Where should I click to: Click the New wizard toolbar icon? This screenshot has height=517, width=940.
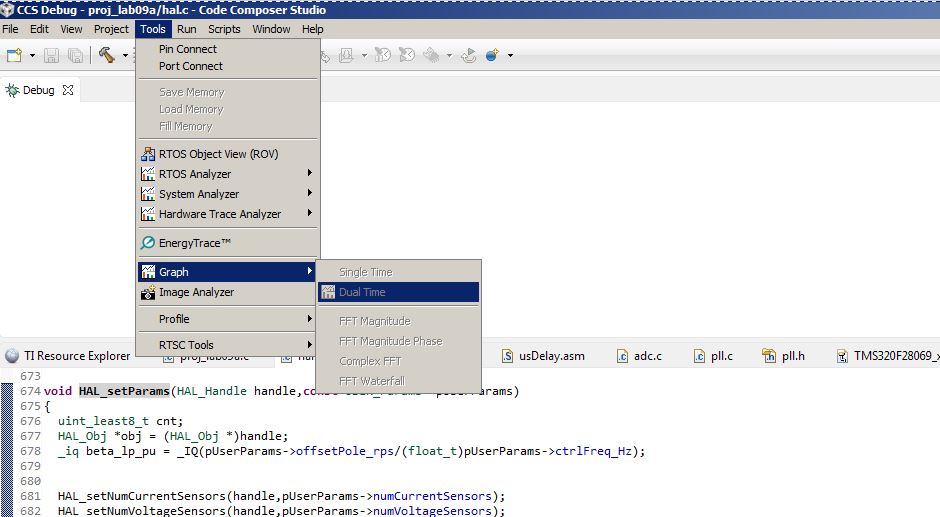(14, 56)
